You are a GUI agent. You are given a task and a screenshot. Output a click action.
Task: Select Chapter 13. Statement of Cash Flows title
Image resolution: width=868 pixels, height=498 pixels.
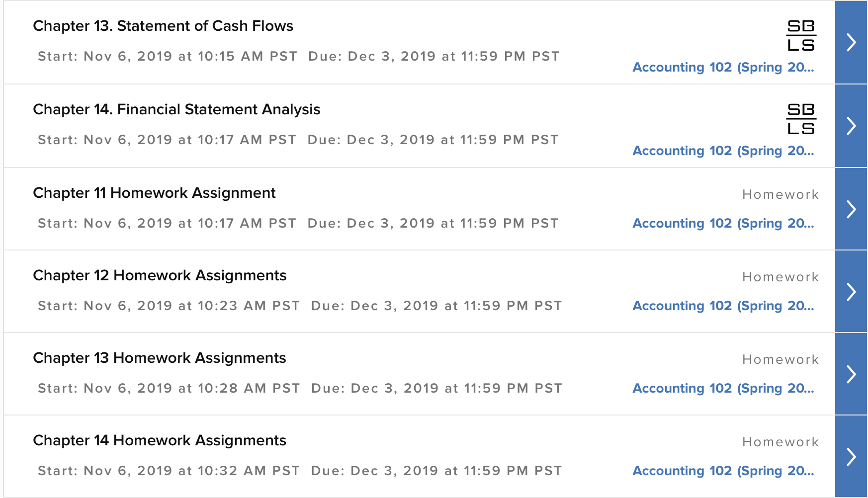163,26
